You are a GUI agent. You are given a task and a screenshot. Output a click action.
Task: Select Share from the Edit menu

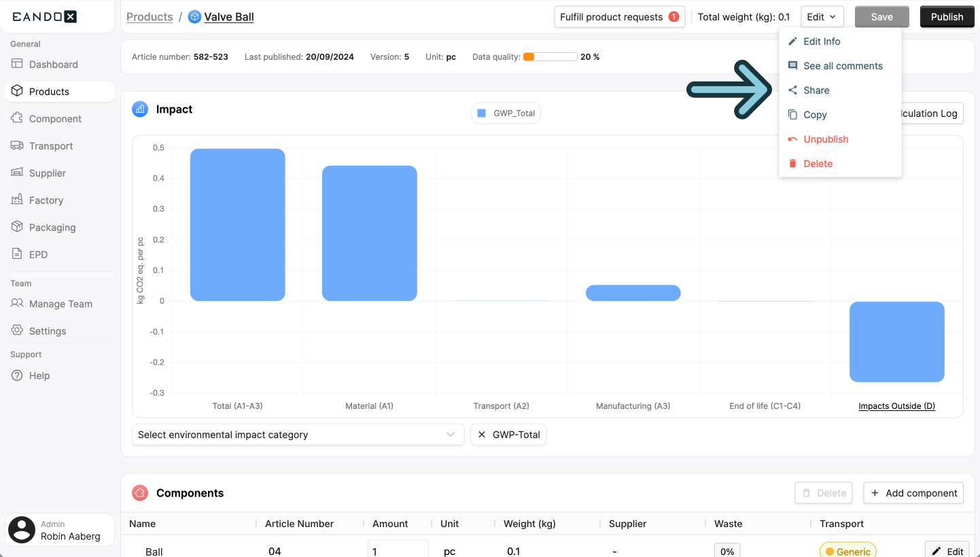pos(816,90)
